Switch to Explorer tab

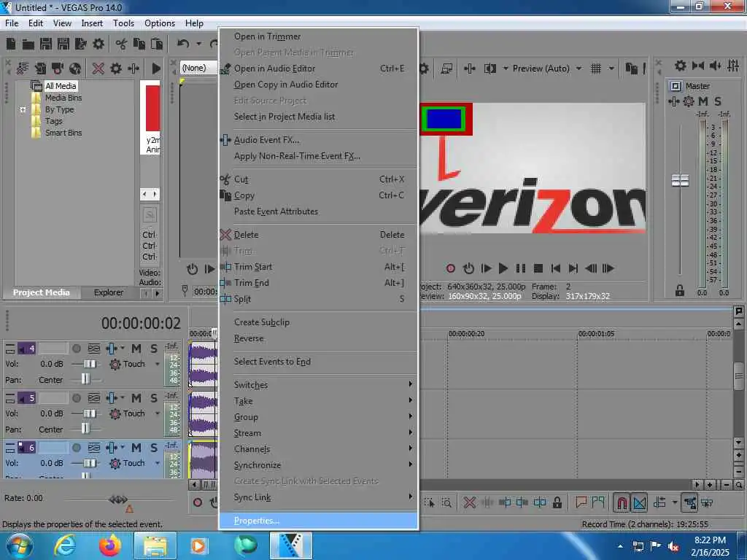(x=109, y=292)
